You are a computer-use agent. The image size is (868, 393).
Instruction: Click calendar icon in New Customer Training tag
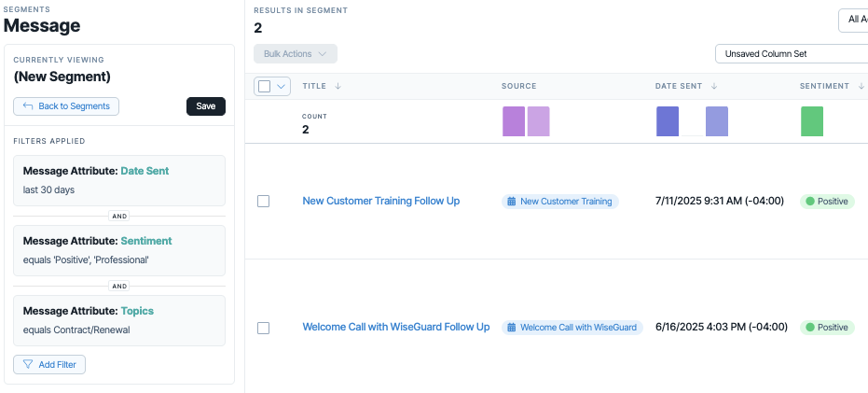pos(512,202)
